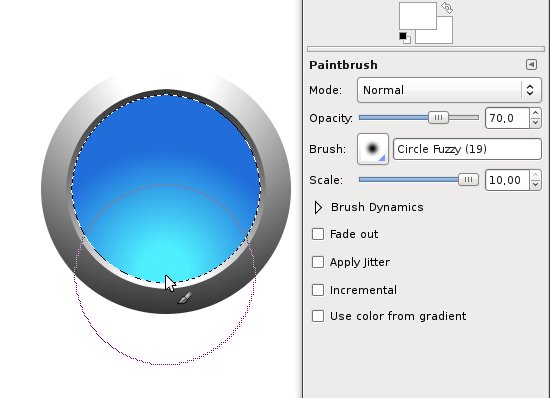The width and height of the screenshot is (550, 398).
Task: Adjust the Scale slider handle
Action: (468, 180)
